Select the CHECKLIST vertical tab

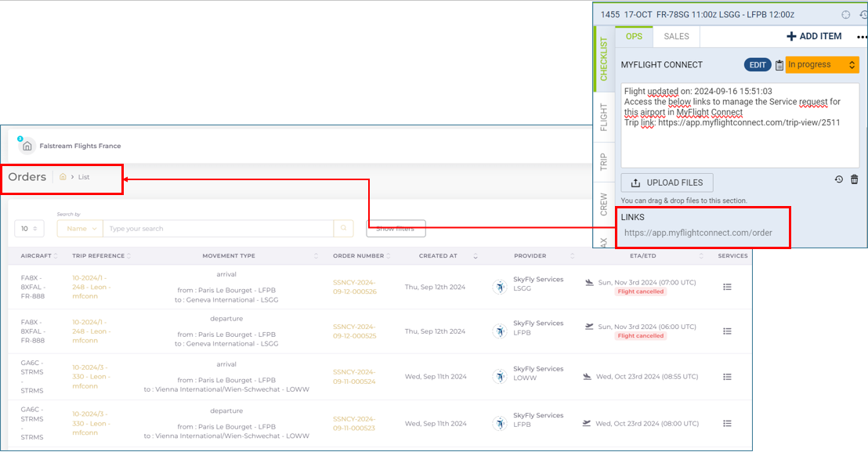point(603,59)
